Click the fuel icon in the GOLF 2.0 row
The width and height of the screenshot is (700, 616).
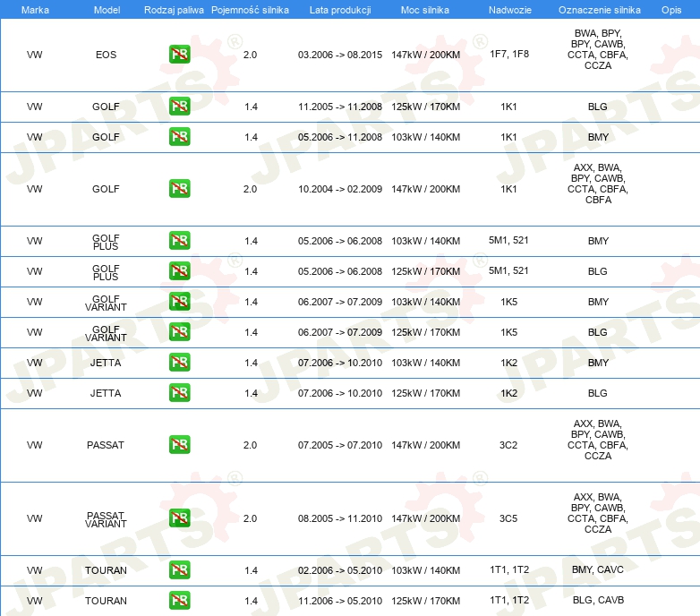point(179,188)
